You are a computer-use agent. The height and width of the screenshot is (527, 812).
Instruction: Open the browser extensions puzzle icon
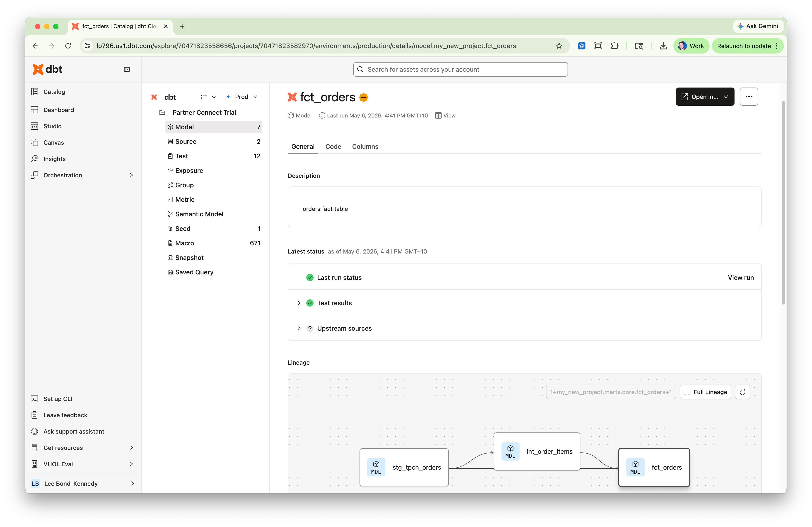(x=614, y=46)
